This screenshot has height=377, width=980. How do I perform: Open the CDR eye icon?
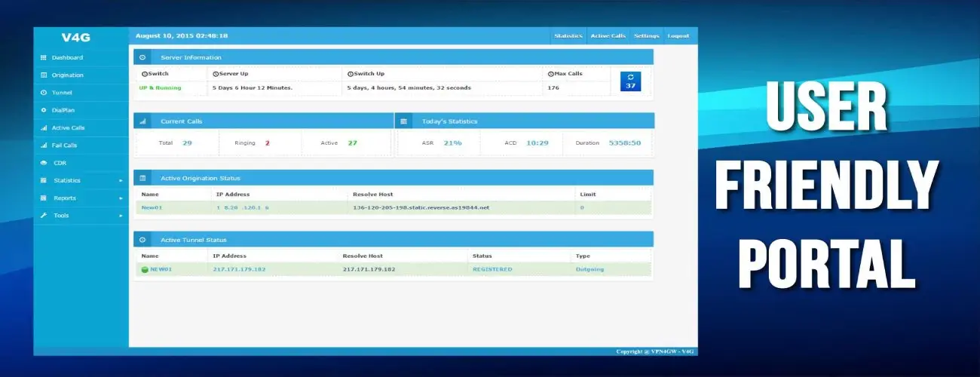pos(44,163)
